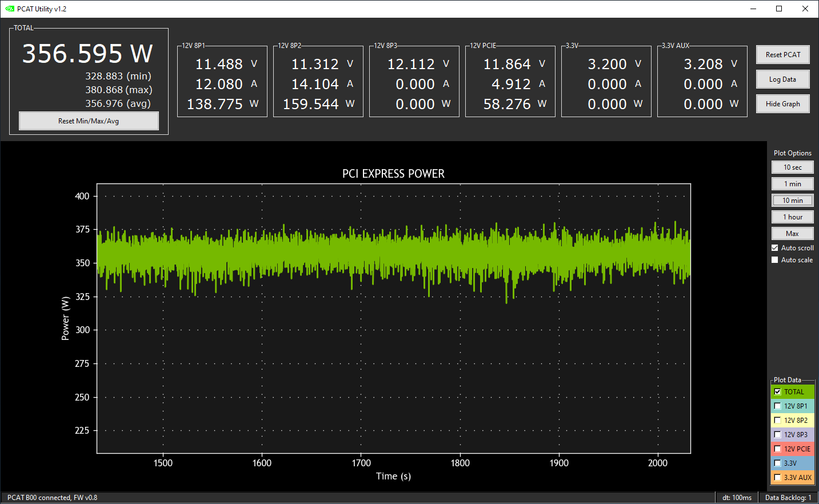Turn on 3.3V AUX plot trace
The image size is (819, 504).
tap(777, 478)
